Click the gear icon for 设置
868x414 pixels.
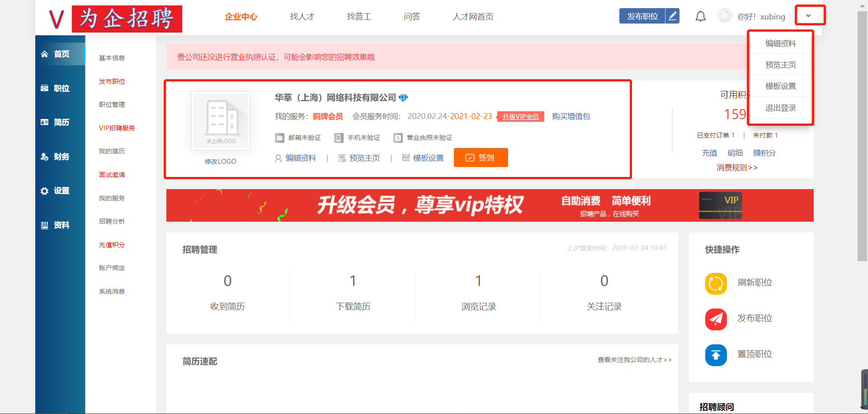(x=44, y=191)
